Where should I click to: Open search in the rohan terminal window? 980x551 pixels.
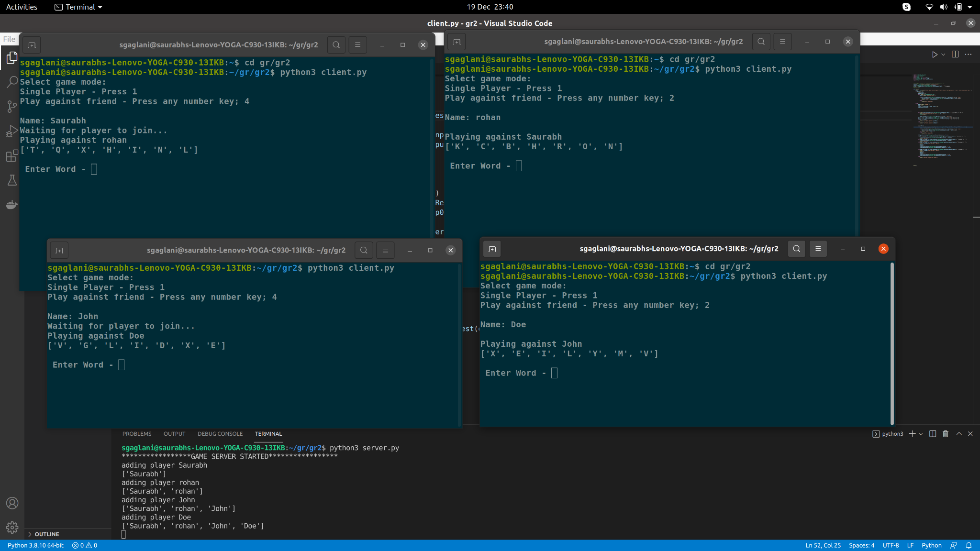(x=761, y=42)
